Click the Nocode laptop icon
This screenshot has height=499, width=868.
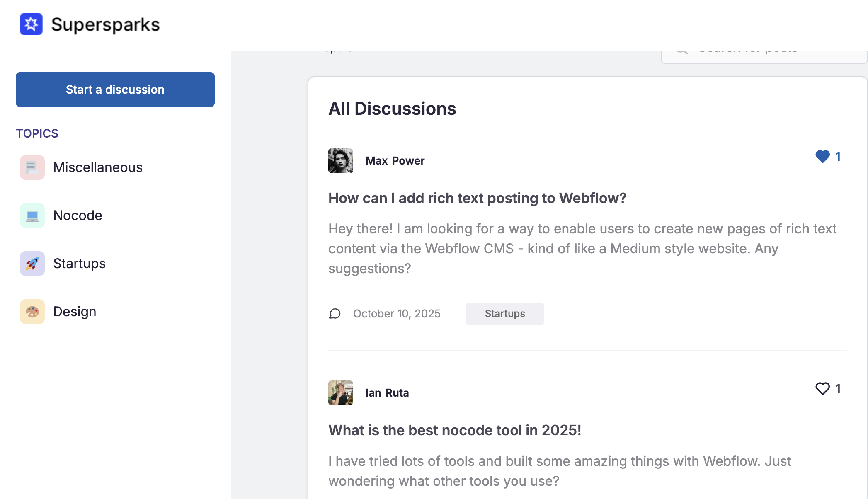32,216
